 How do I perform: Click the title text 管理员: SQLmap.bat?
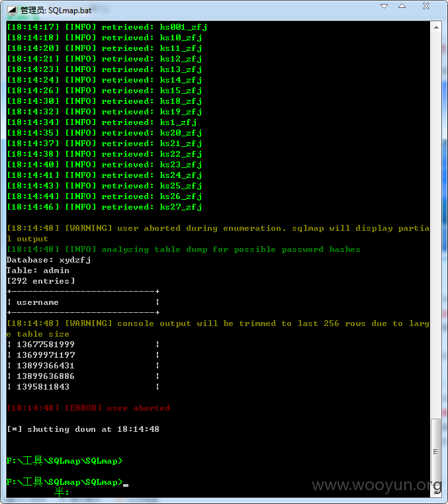coord(56,11)
